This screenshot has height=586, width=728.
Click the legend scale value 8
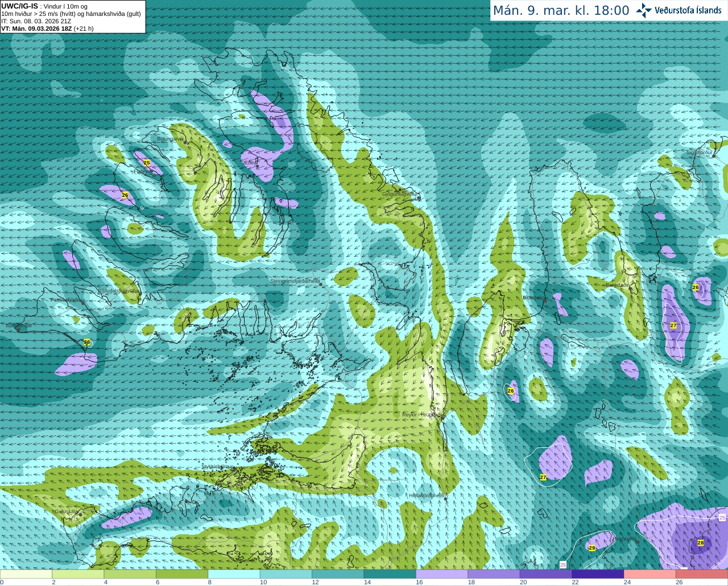point(210,582)
